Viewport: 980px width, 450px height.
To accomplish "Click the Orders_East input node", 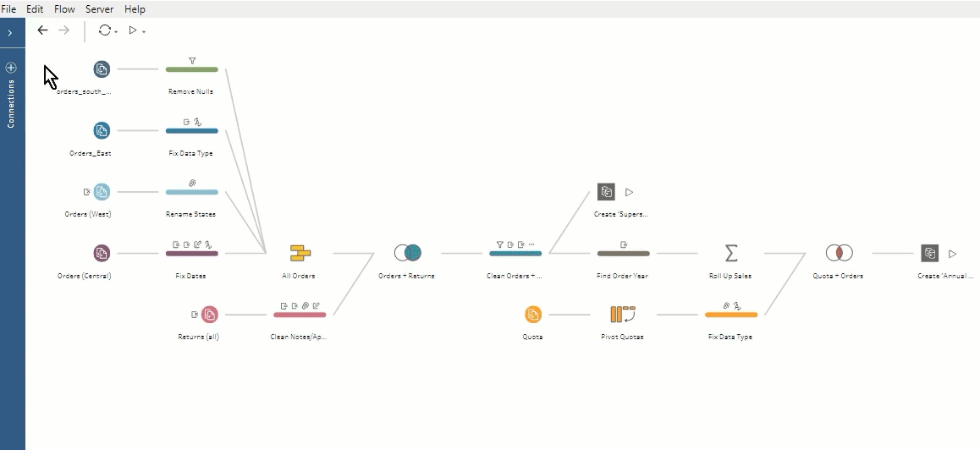I will tap(102, 130).
